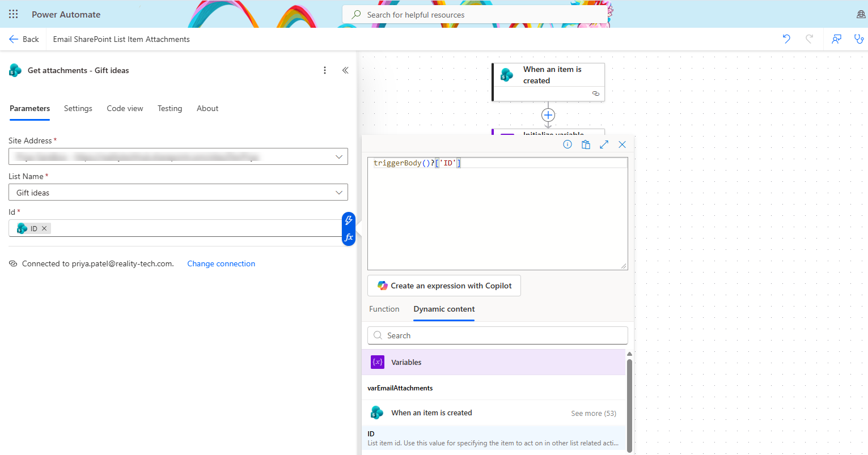Select the varEmailAttachments variable
This screenshot has width=868, height=455.
point(400,388)
